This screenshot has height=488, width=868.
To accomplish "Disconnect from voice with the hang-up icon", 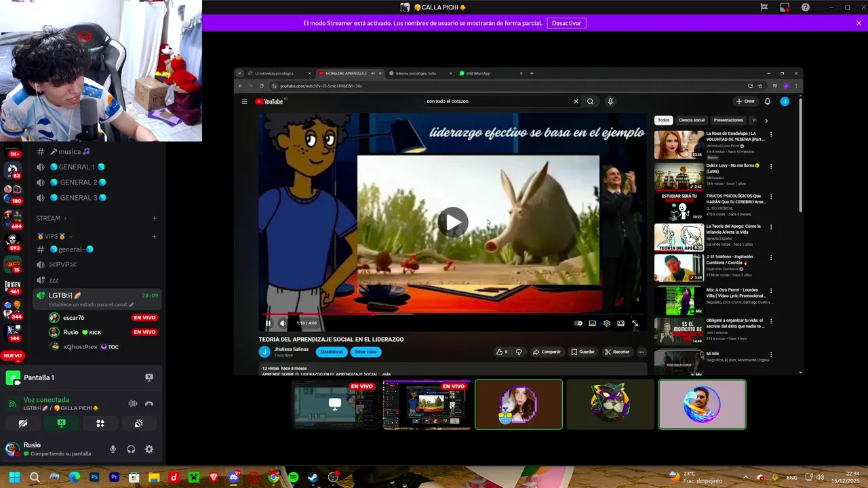I will (149, 404).
